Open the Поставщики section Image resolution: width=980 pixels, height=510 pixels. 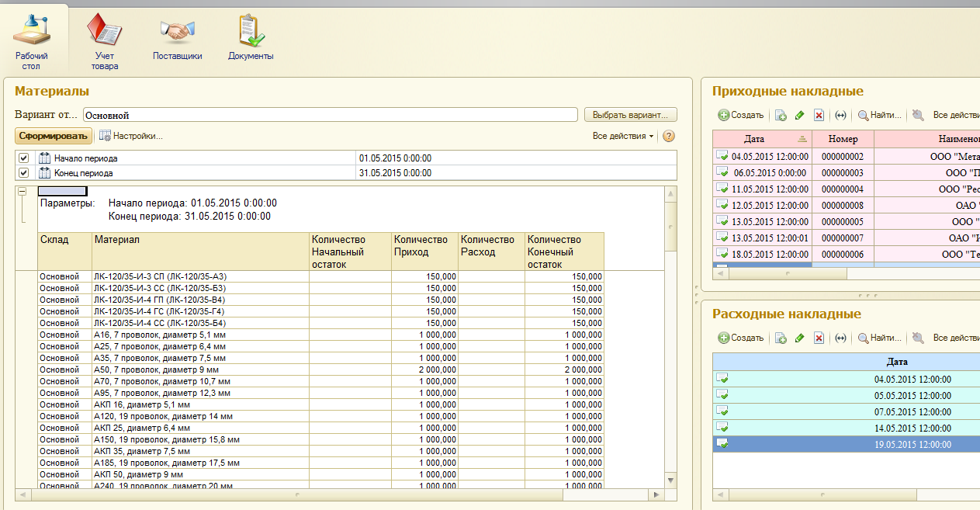177,39
